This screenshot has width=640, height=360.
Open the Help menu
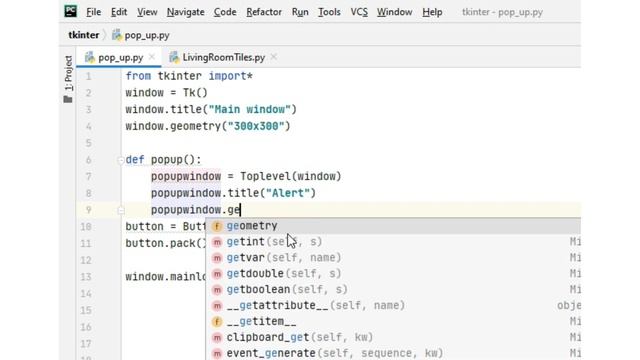pos(432,12)
